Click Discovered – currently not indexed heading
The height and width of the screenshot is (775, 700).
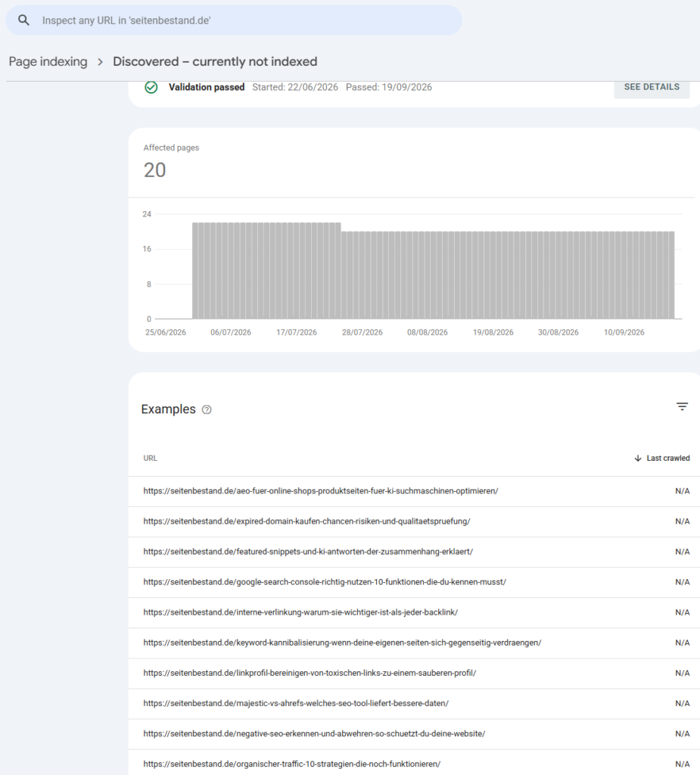(215, 62)
